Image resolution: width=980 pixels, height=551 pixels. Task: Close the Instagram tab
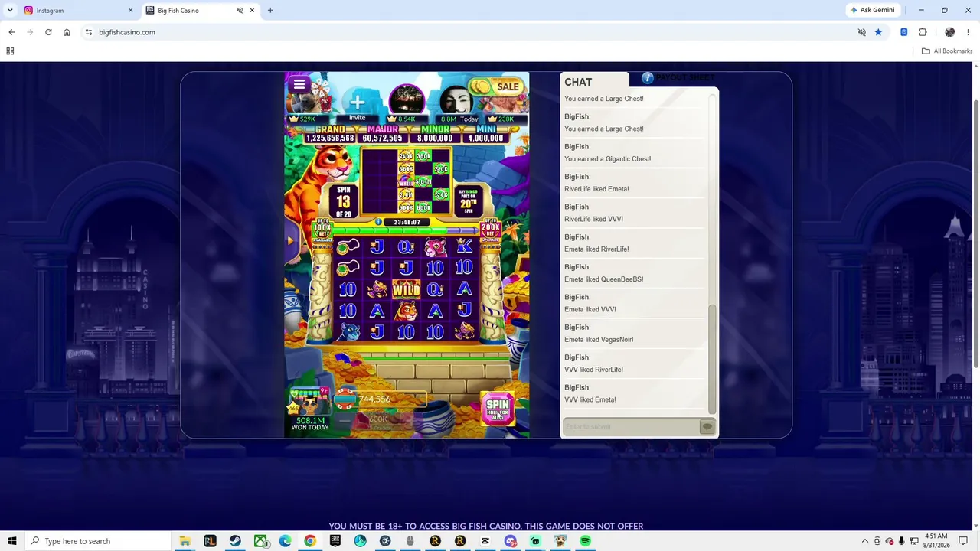point(130,11)
